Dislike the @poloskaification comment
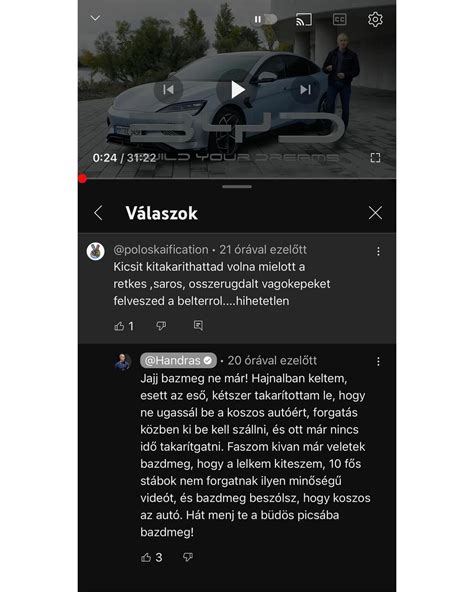 tap(161, 326)
